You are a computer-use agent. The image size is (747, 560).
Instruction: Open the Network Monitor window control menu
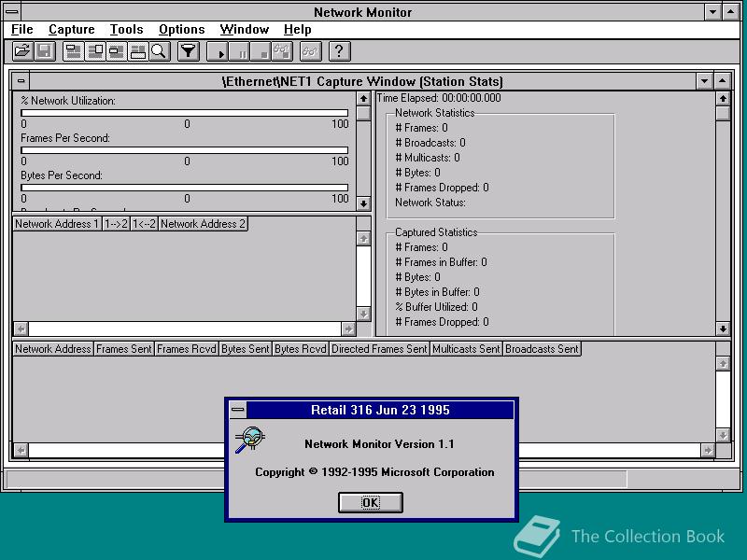(x=12, y=12)
